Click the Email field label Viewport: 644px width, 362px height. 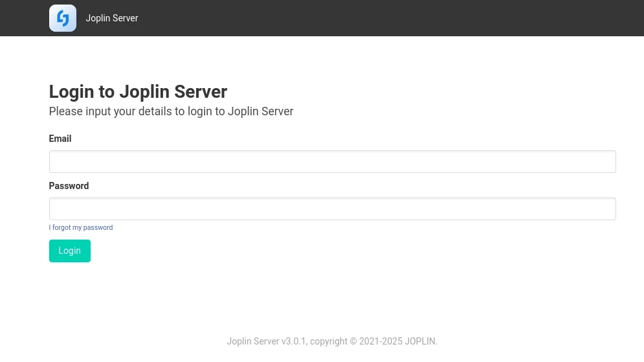click(x=60, y=139)
